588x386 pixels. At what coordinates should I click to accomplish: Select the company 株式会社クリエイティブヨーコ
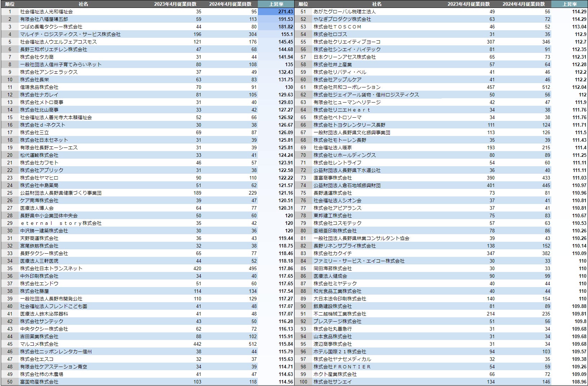point(347,42)
